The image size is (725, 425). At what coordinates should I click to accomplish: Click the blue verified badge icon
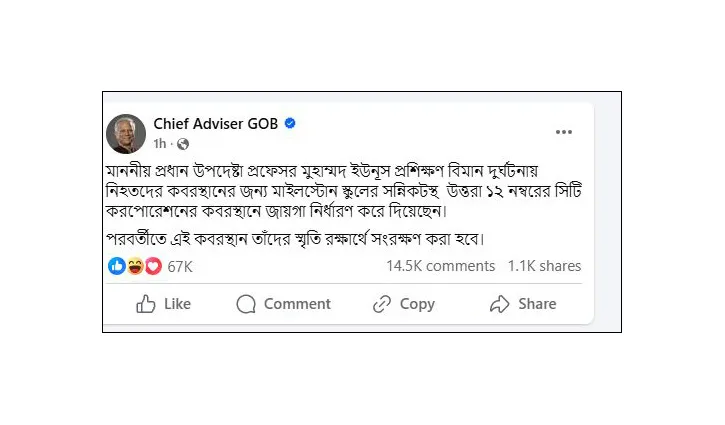point(290,123)
